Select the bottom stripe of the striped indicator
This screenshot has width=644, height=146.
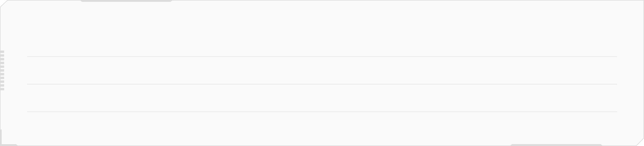pyautogui.click(x=2, y=89)
